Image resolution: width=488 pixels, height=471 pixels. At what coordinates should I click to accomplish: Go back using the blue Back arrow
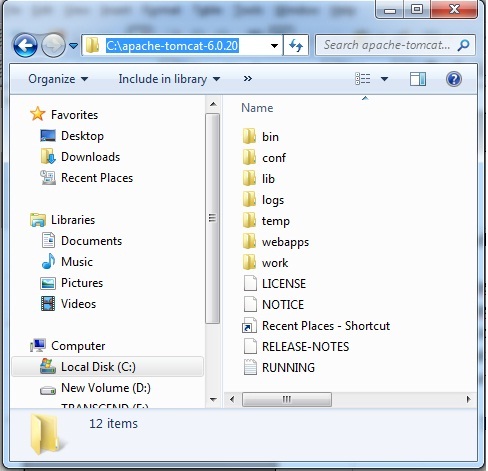25,45
